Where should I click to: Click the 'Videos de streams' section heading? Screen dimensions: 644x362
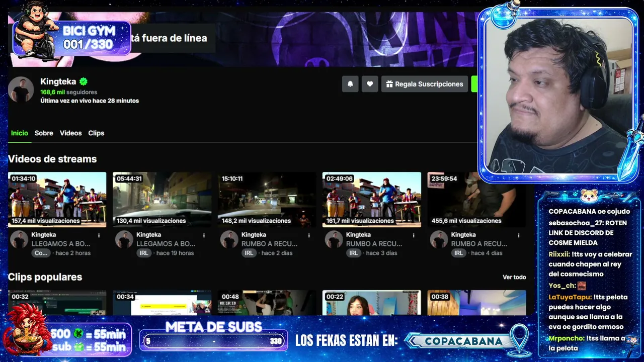click(x=52, y=159)
